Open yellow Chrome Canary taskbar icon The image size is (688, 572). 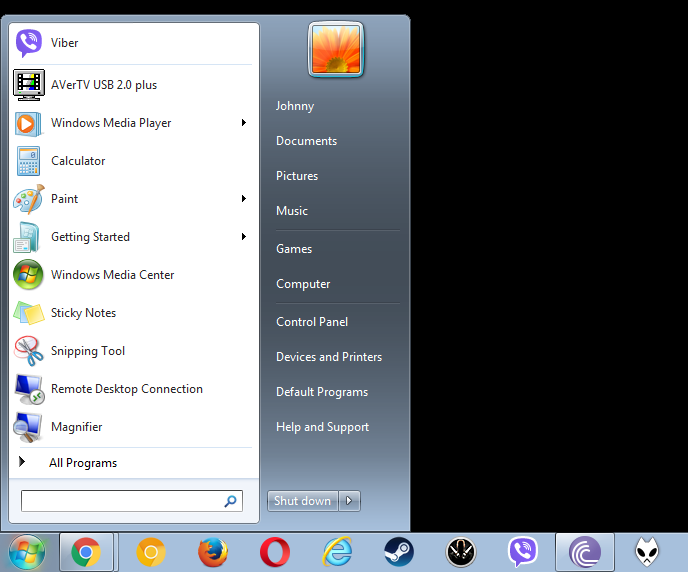(x=151, y=552)
